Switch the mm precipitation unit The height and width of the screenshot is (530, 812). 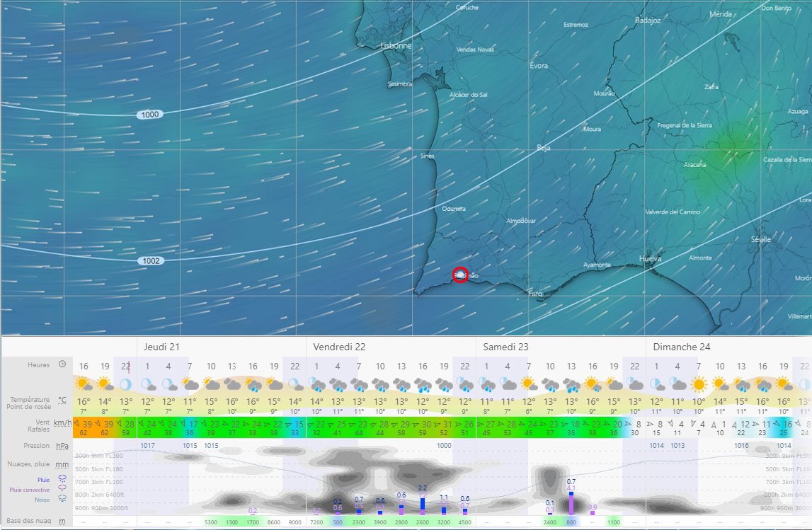click(62, 465)
